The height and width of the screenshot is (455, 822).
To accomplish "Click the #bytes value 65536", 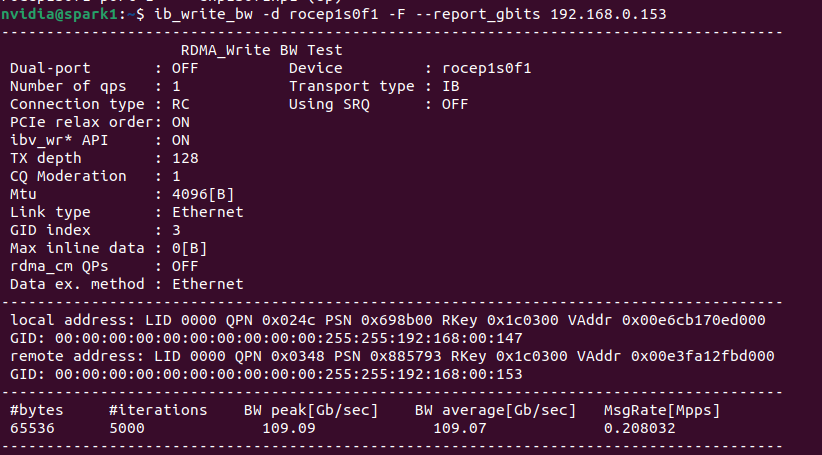I will [x=32, y=428].
